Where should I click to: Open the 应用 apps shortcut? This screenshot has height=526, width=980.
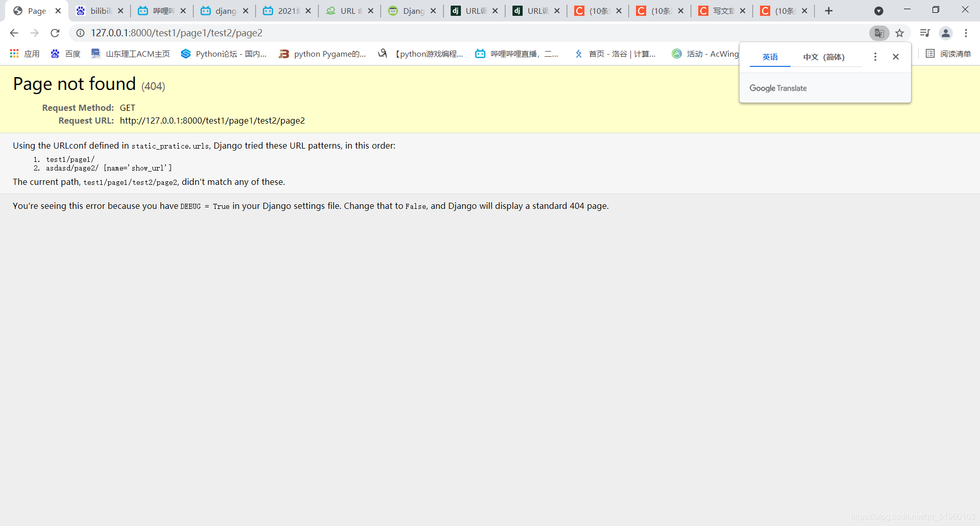(x=24, y=54)
